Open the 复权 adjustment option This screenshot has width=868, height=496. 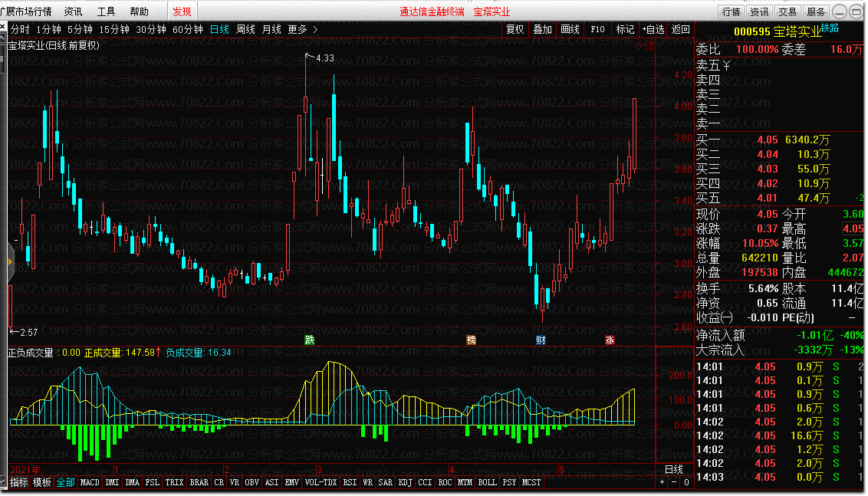[x=515, y=29]
